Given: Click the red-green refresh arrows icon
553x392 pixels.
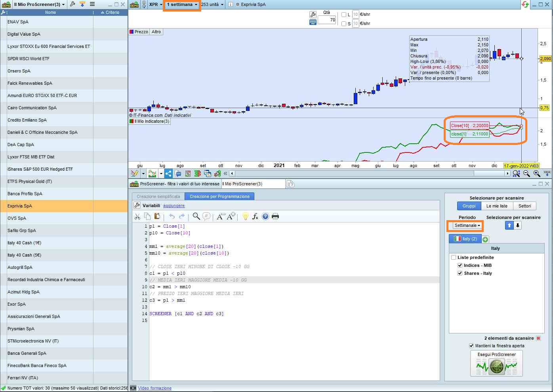Looking at the screenshot, I should pyautogui.click(x=525, y=4).
